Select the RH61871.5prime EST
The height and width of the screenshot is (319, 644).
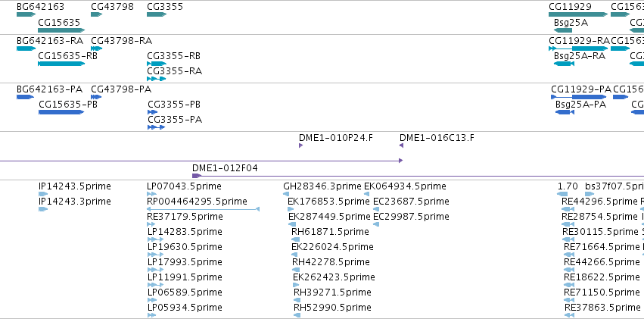(x=294, y=239)
